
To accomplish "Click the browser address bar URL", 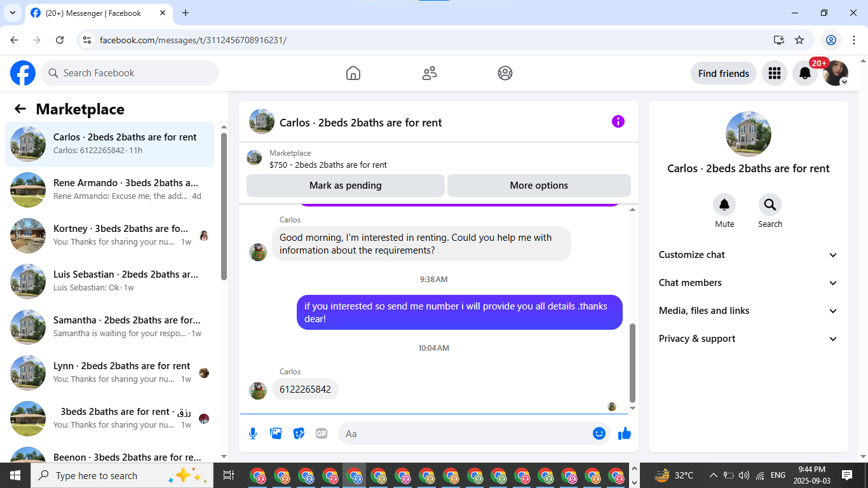I will [193, 40].
